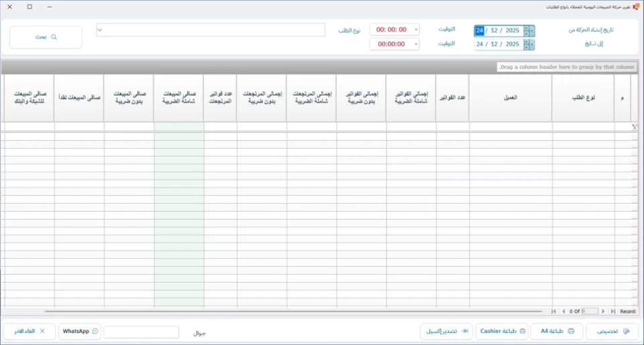Viewport: 644px width, 345px height.
Task: Go to last record navigator icon
Action: [612, 312]
